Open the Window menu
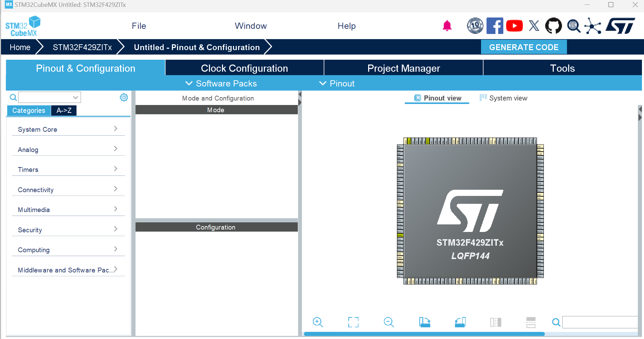This screenshot has height=339, width=644. tap(251, 26)
